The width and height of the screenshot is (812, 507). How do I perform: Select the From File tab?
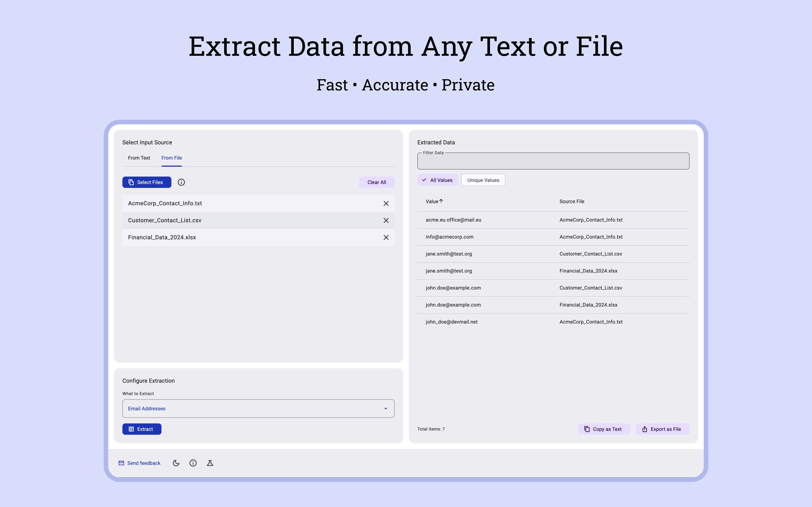(171, 158)
